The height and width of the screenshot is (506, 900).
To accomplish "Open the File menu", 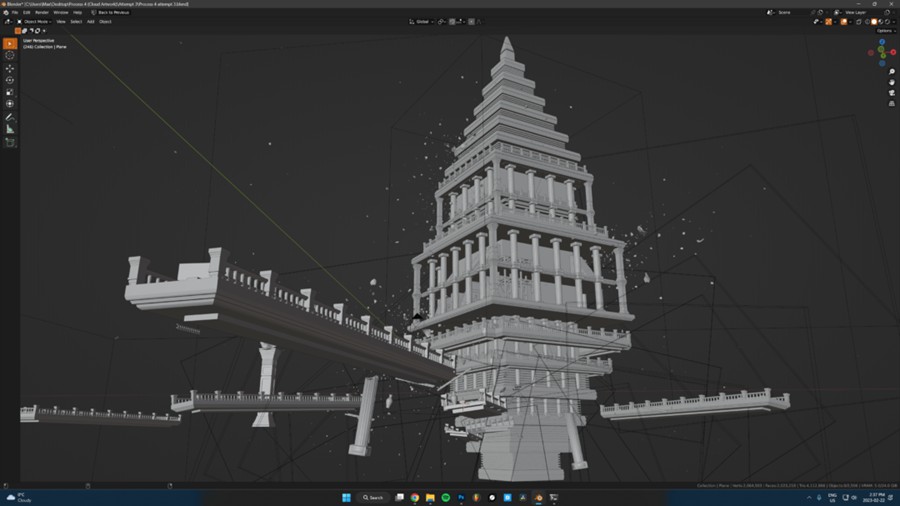I will [15, 12].
